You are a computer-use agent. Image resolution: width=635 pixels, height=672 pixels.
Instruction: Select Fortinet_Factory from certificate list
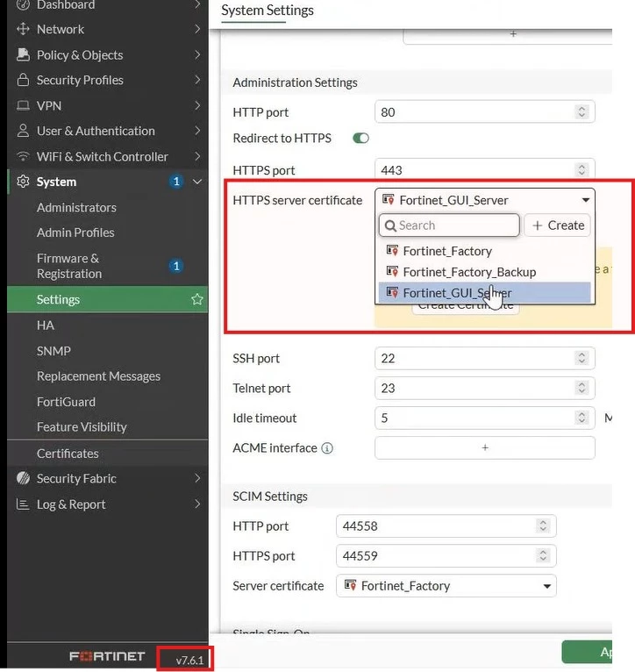485,251
